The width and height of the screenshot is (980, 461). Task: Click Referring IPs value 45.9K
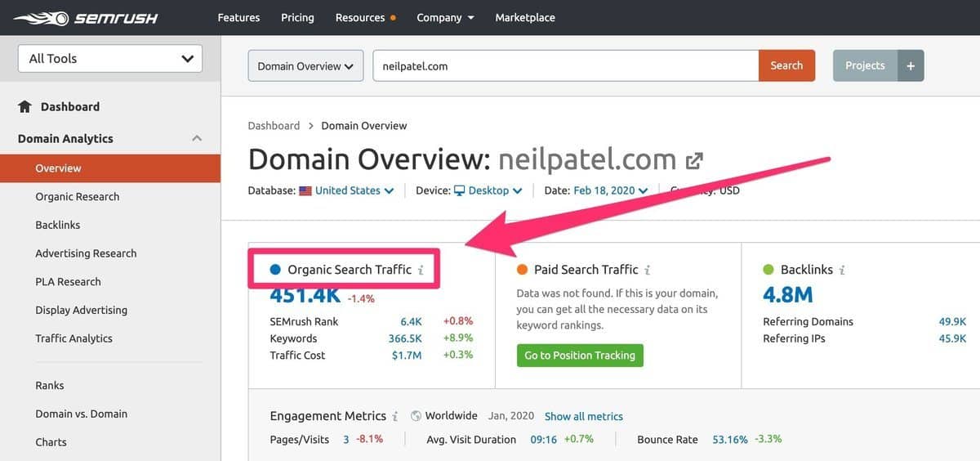coord(952,338)
